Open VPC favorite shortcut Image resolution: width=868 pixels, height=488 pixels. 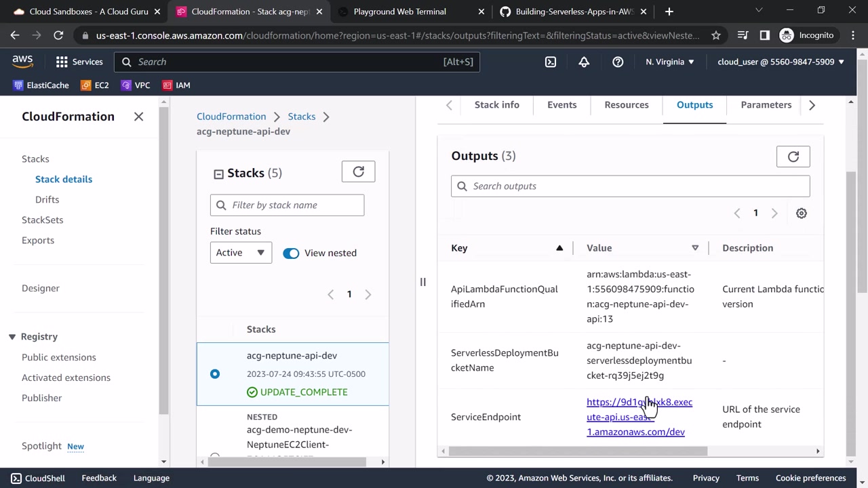(136, 85)
